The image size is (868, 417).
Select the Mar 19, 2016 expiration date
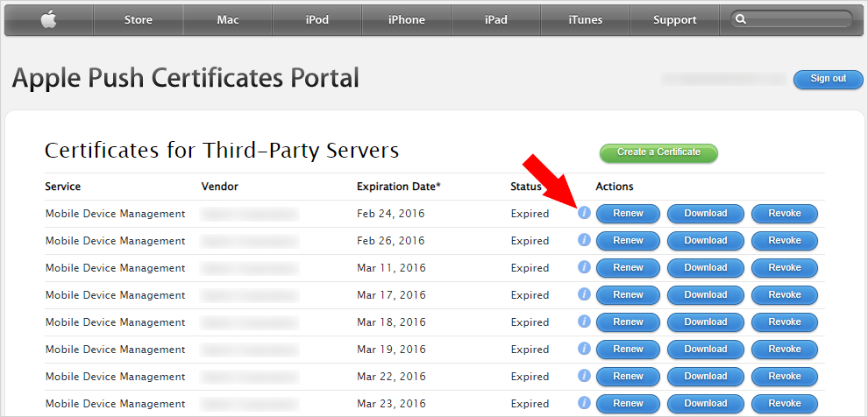(x=391, y=349)
